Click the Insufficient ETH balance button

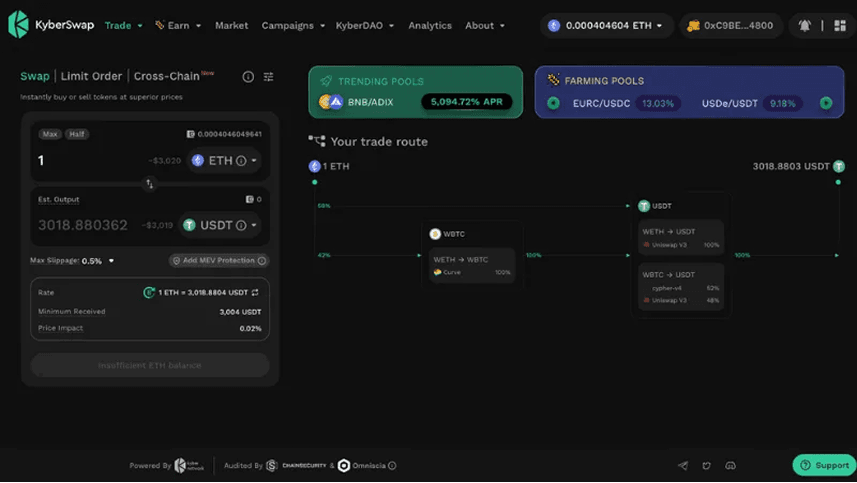(x=150, y=365)
